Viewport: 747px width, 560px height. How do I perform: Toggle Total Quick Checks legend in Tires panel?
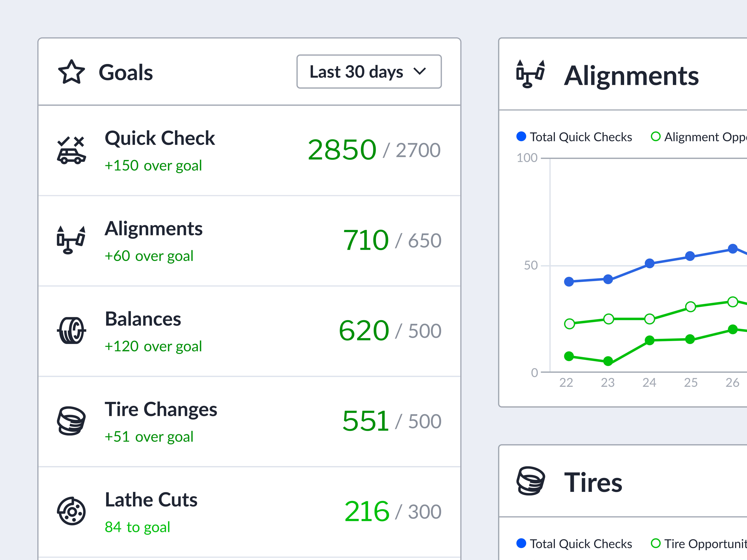click(x=574, y=543)
